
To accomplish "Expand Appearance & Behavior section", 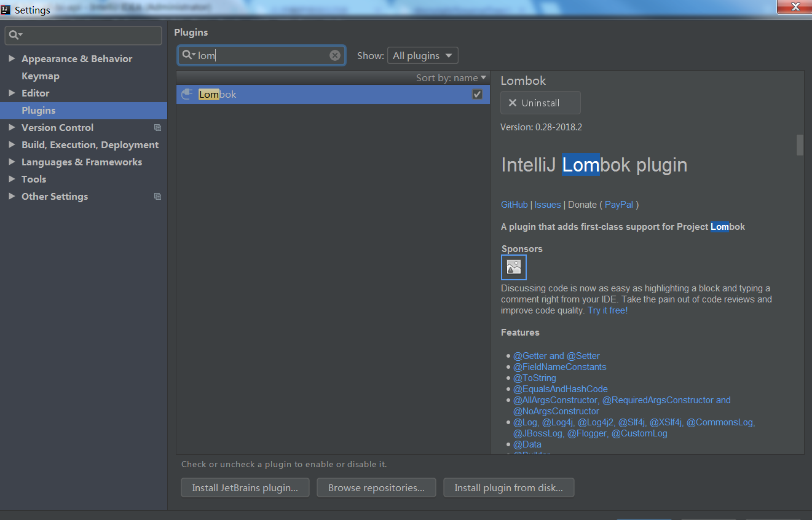I will click(11, 59).
